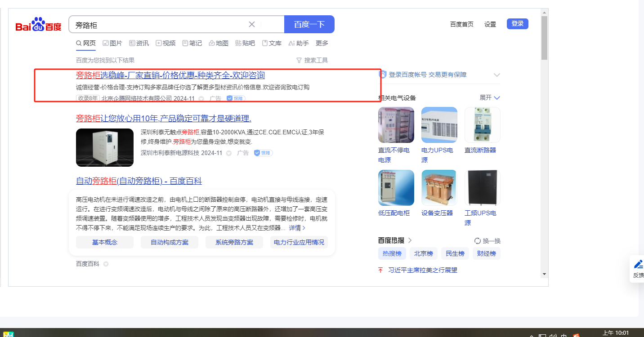This screenshot has height=337, width=644.
Task: Click the page scrollbar up arrow
Action: click(544, 13)
